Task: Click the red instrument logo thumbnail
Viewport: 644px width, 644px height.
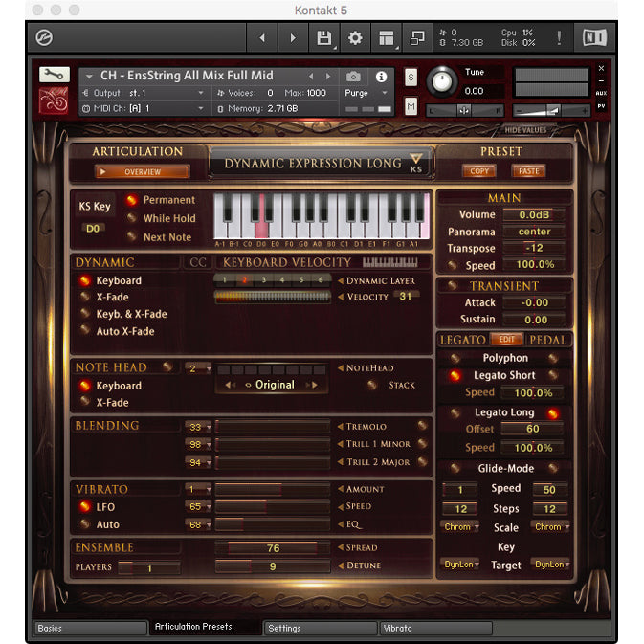Action: 54,100
